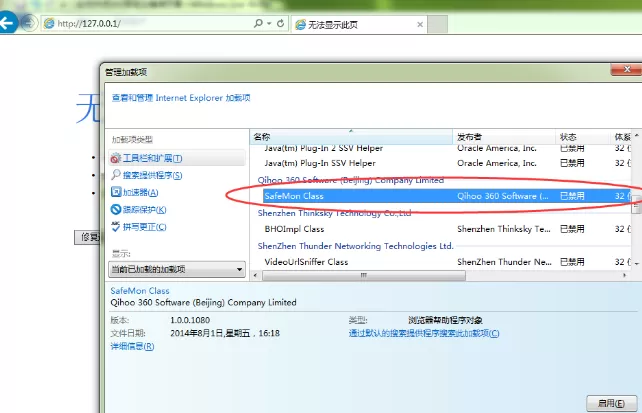Refresh the page with reload icon

click(x=280, y=23)
